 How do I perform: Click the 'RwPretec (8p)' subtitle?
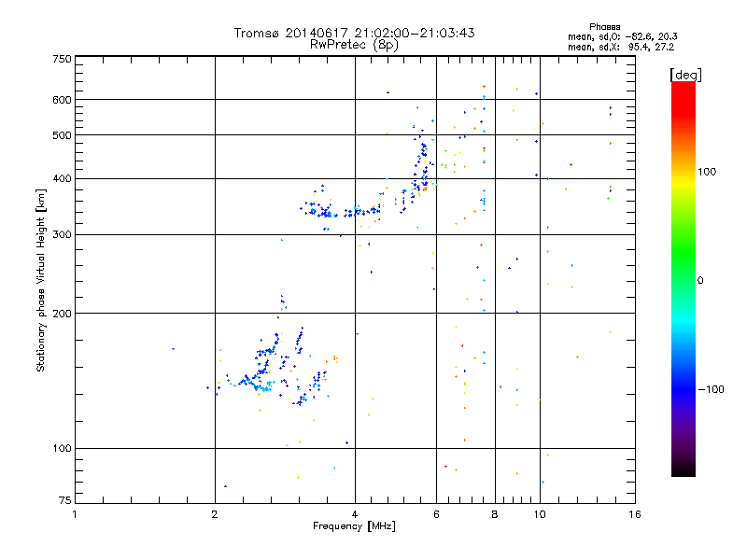point(354,45)
